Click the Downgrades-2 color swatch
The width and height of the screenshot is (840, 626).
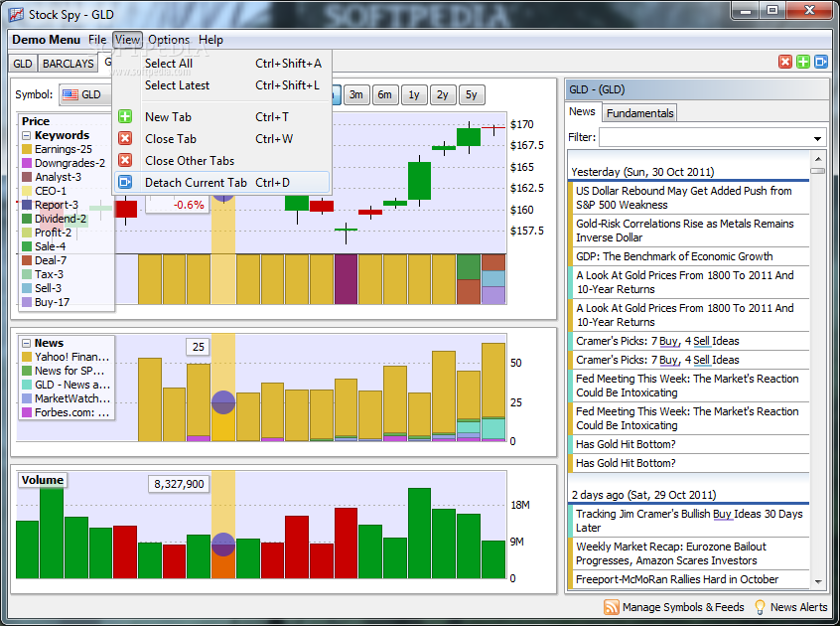[27, 164]
